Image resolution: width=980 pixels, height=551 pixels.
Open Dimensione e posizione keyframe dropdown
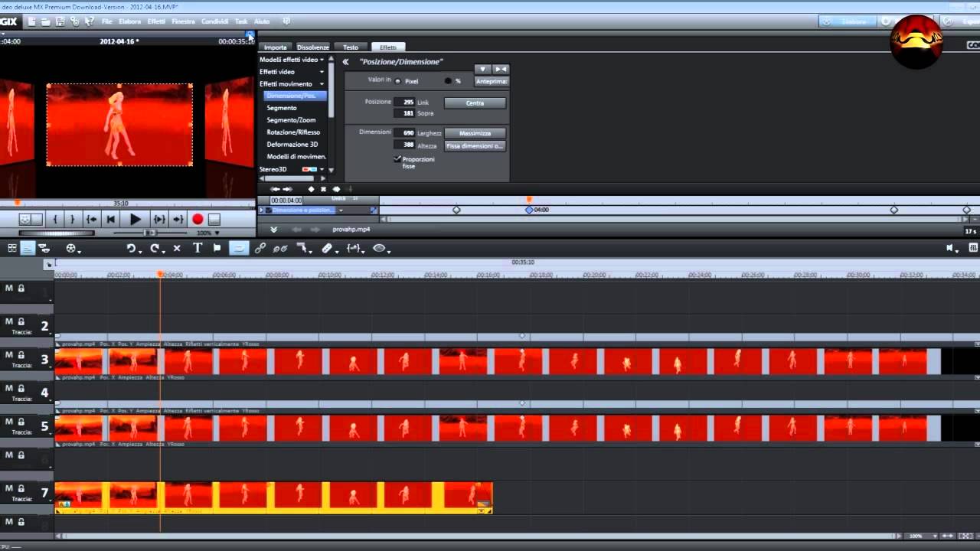tap(341, 210)
